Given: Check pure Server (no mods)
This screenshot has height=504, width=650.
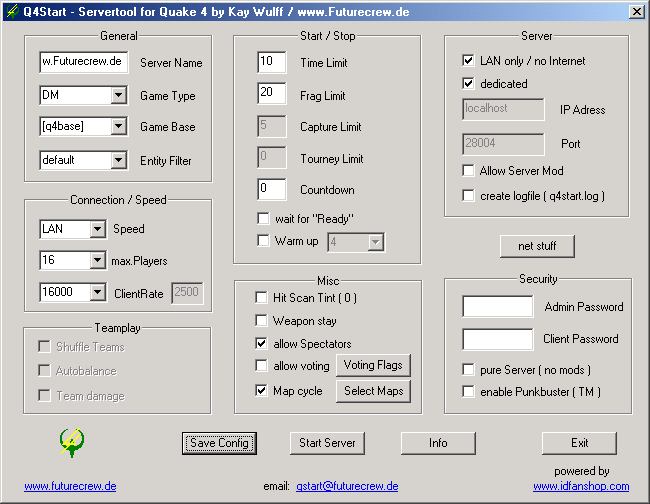Looking at the screenshot, I should [468, 369].
